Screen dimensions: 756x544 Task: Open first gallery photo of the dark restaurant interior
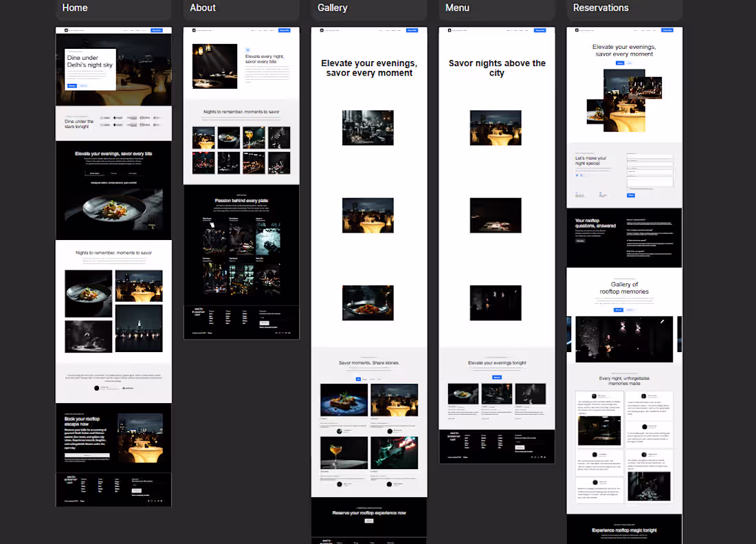pyautogui.click(x=368, y=128)
